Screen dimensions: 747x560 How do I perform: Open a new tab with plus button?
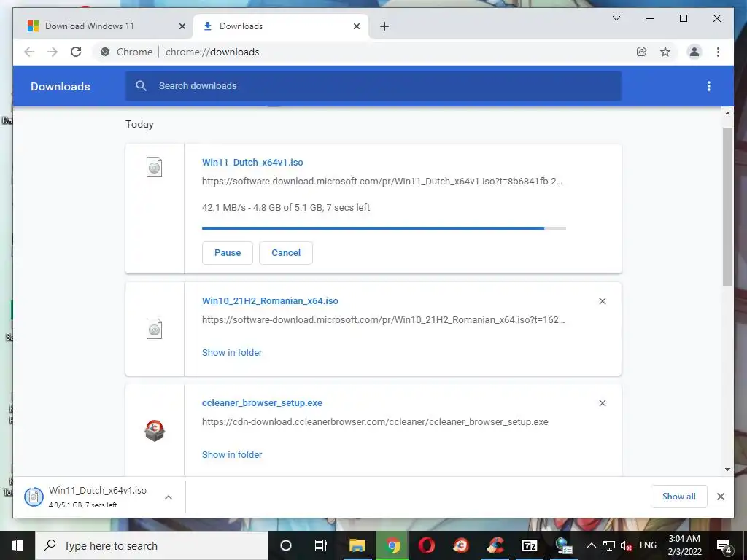click(x=384, y=26)
